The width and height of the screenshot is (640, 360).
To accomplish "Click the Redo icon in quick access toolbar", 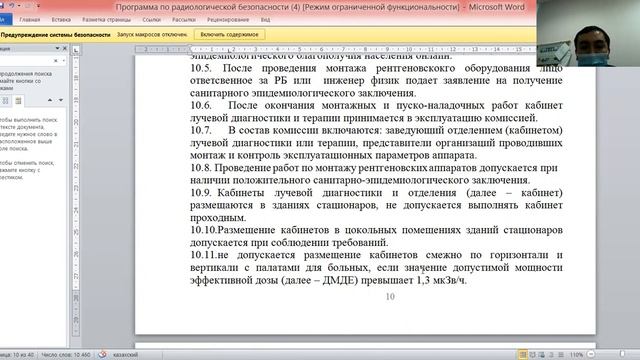I will pos(28,6).
